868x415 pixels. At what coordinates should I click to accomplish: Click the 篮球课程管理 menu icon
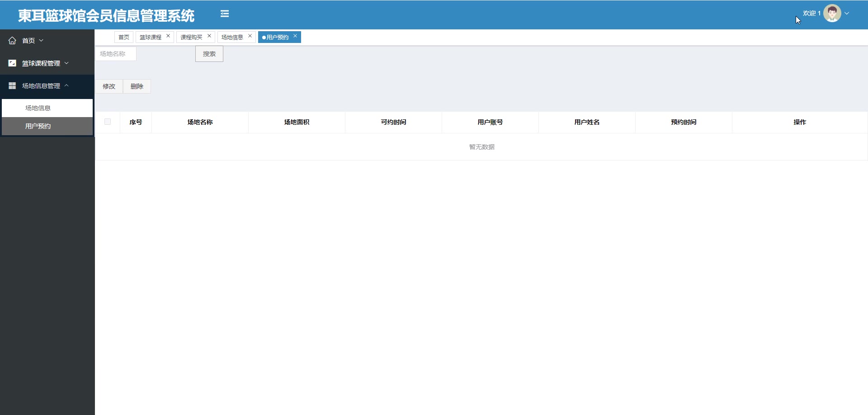tap(12, 63)
